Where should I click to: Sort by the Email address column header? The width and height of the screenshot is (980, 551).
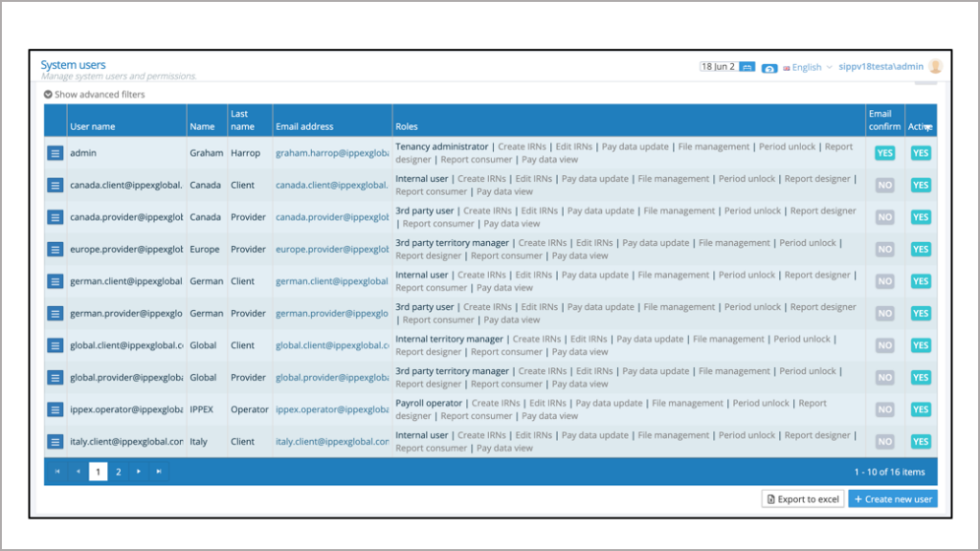point(304,126)
